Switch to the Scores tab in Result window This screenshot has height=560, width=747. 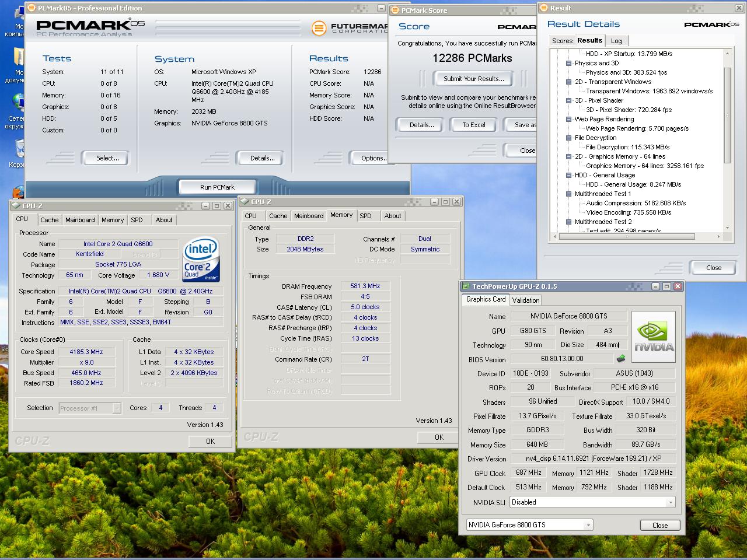tap(562, 41)
